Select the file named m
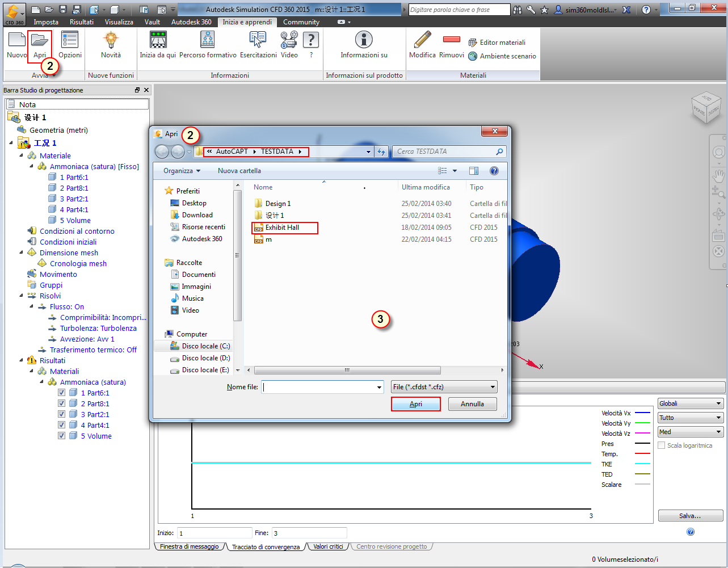This screenshot has width=728, height=568. [x=263, y=239]
